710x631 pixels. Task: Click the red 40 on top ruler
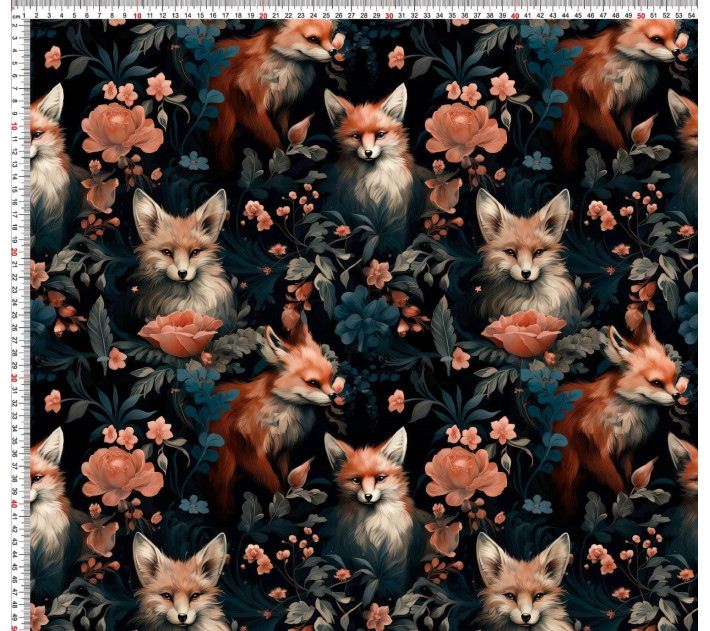515,16
